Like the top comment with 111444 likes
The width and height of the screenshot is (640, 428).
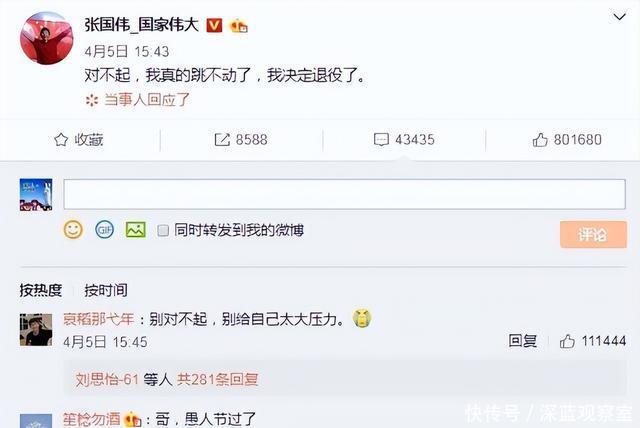567,341
